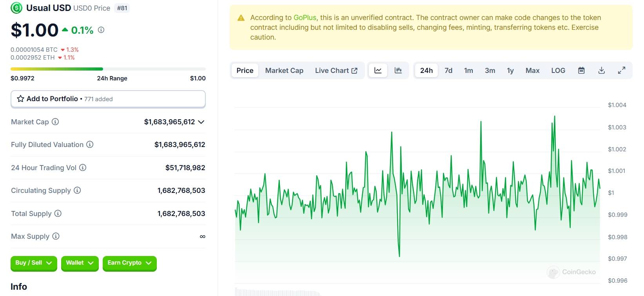
Task: Click the 24h Range price progress bar
Action: point(108,69)
